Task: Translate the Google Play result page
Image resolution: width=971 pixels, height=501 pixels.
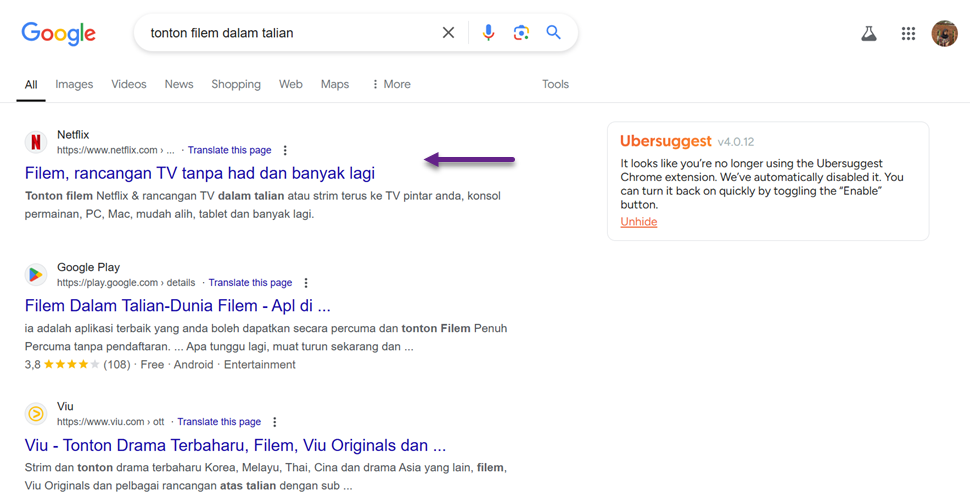Action: 250,282
